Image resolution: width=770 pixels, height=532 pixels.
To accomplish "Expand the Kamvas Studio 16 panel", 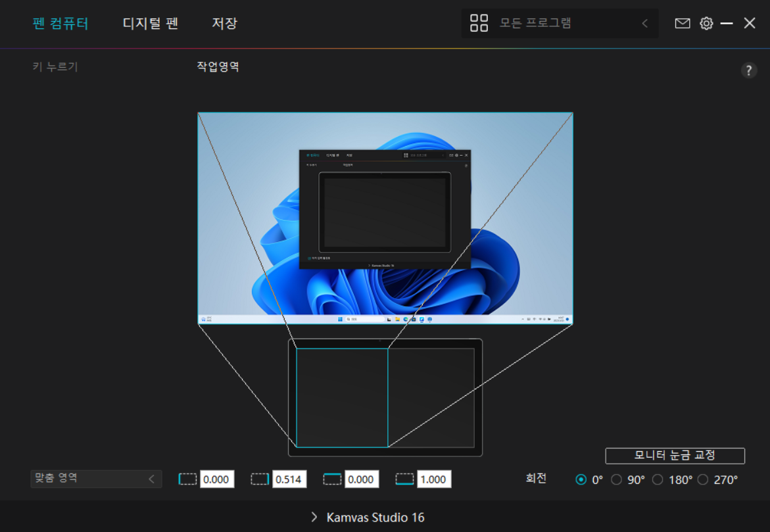I will coord(314,517).
